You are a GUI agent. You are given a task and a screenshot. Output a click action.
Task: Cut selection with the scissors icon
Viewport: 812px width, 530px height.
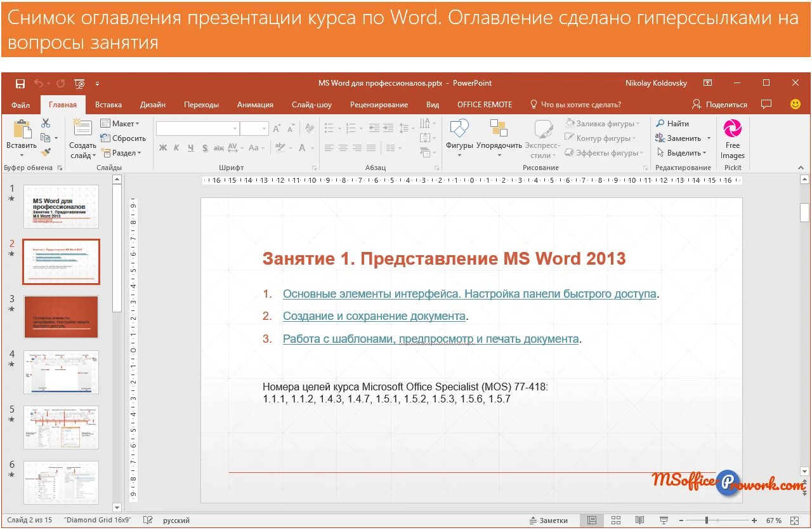pos(46,123)
